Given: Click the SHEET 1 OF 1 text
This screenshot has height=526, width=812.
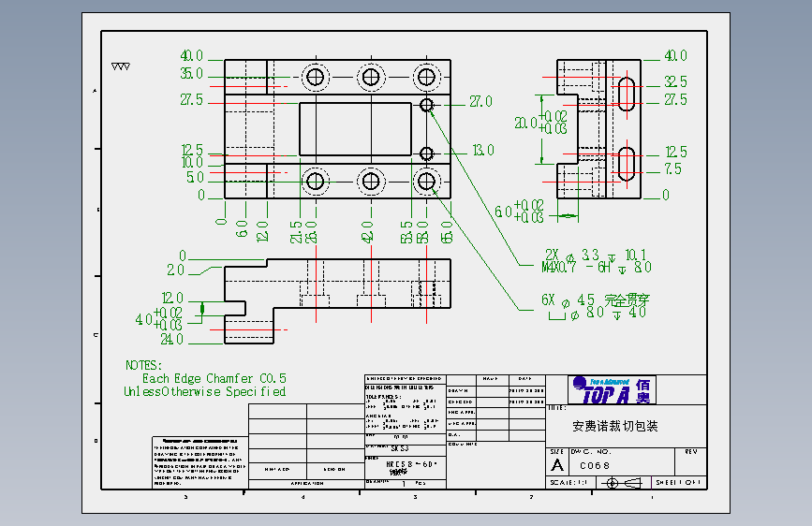Looking at the screenshot, I should (x=678, y=483).
